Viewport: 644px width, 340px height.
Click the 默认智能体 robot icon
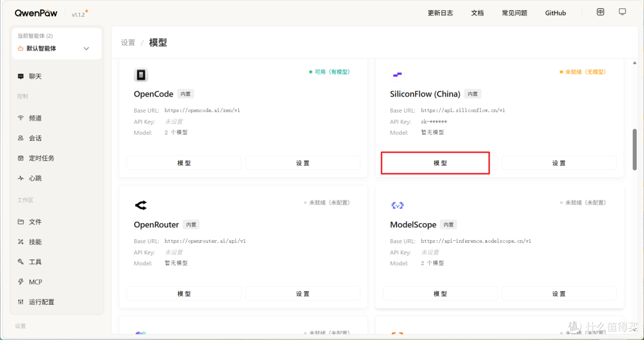(20, 48)
